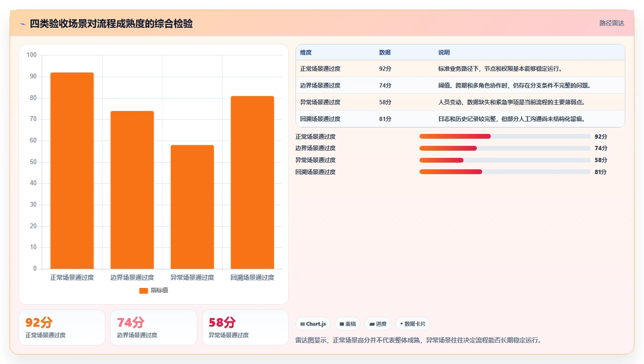Image resolution: width=644 pixels, height=364 pixels.
Task: Click the 指标值 legend label
Action: (x=159, y=290)
